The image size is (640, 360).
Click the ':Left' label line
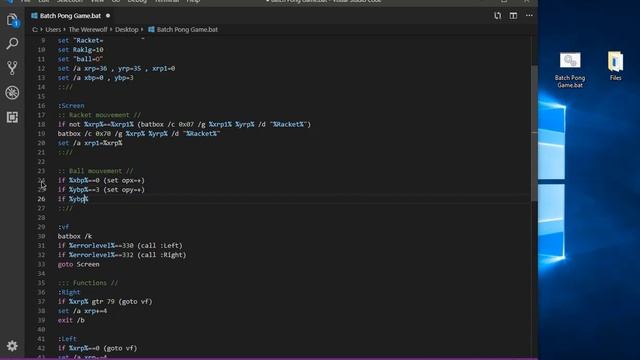[67, 339]
